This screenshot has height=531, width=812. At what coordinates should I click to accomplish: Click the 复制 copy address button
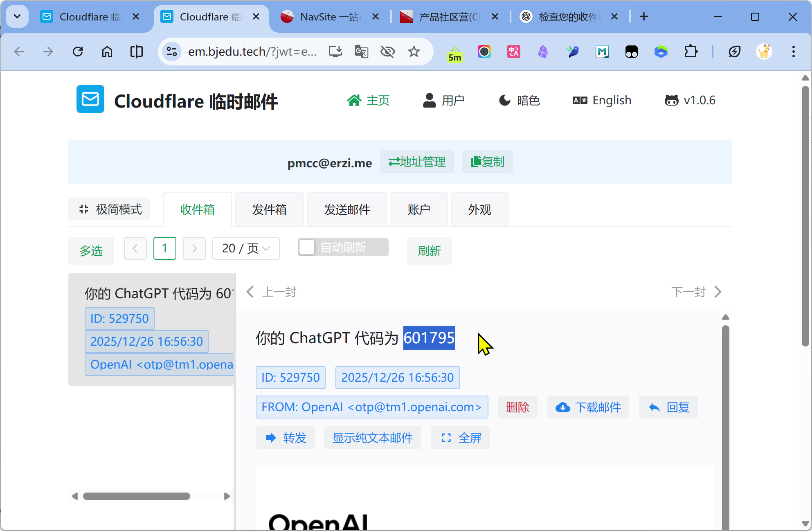pyautogui.click(x=487, y=162)
